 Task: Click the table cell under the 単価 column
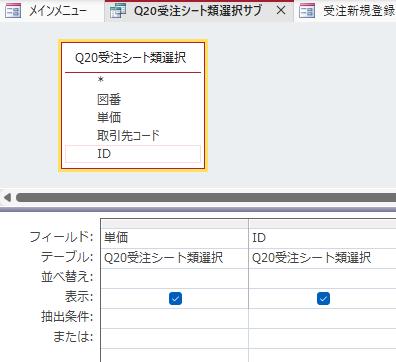[174, 258]
